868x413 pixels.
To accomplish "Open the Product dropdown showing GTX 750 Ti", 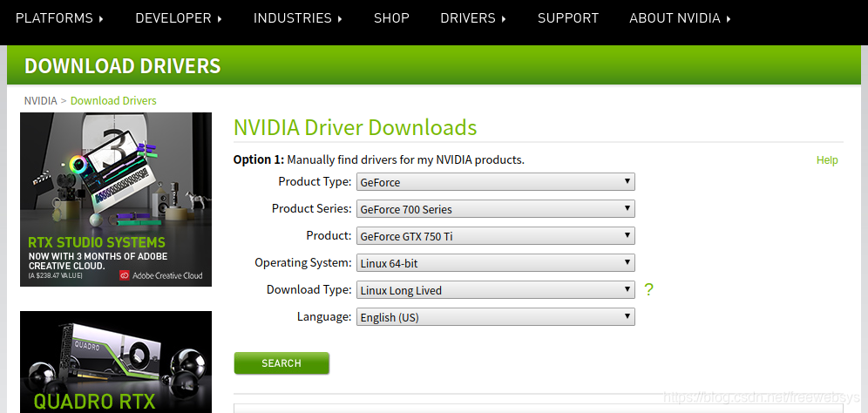I will point(496,236).
